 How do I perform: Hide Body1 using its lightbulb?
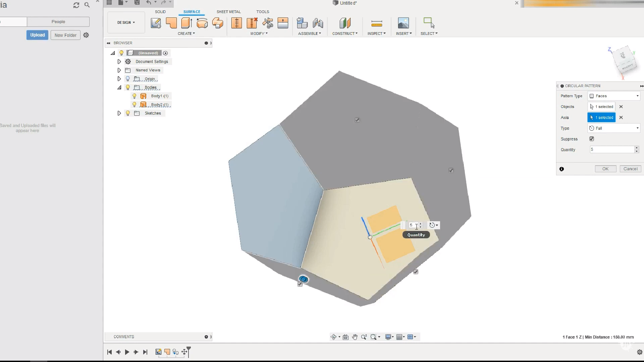[135, 96]
